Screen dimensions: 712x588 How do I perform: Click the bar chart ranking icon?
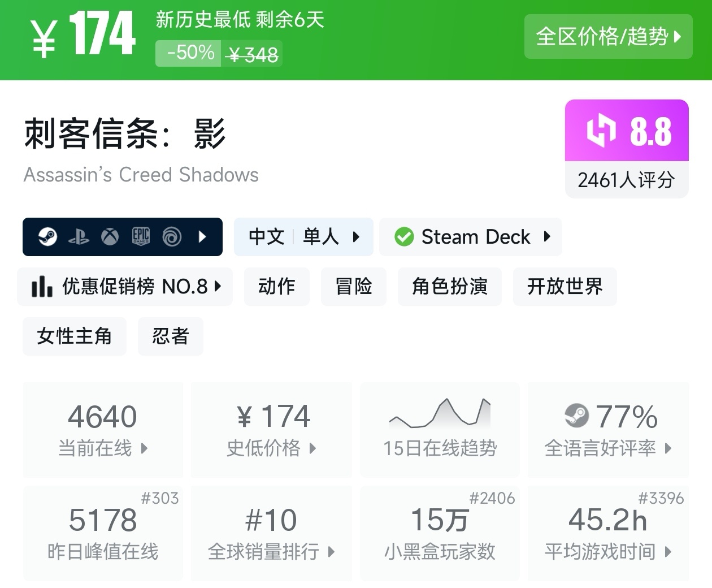pos(42,287)
